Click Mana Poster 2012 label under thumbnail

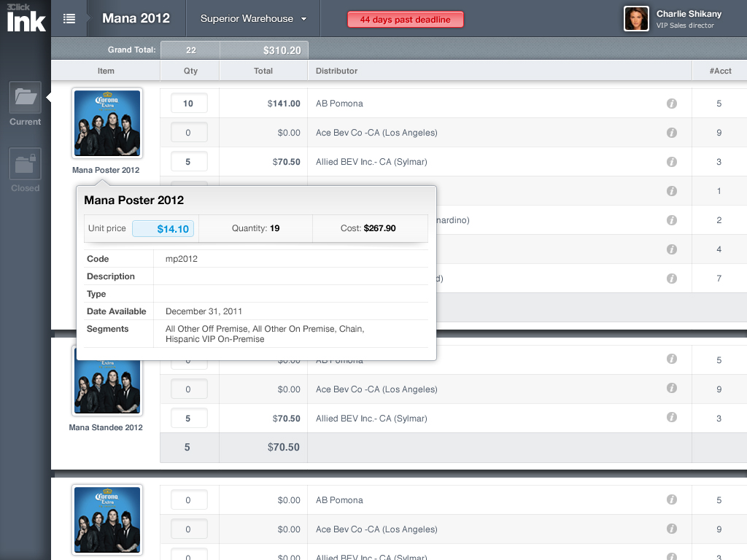pyautogui.click(x=106, y=170)
